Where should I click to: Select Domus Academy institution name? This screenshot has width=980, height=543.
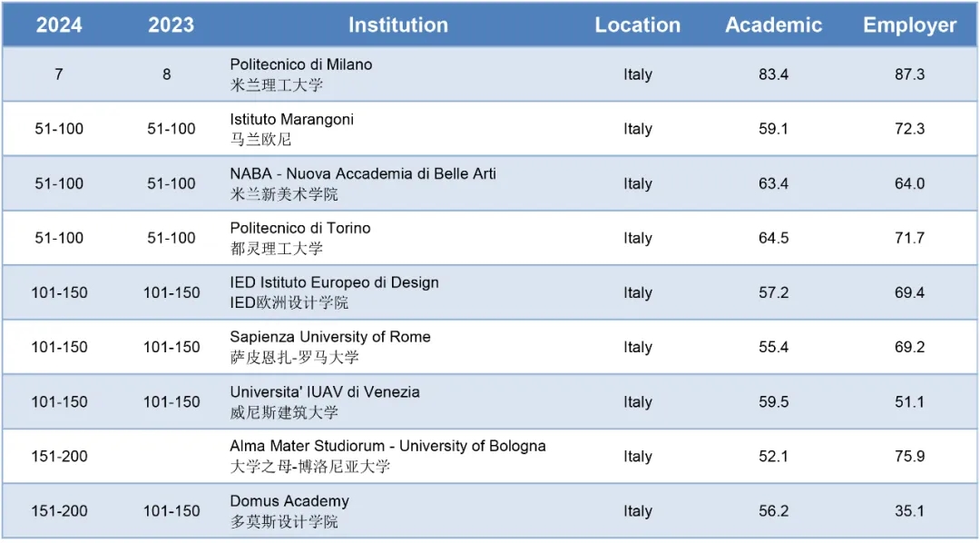[x=289, y=501]
